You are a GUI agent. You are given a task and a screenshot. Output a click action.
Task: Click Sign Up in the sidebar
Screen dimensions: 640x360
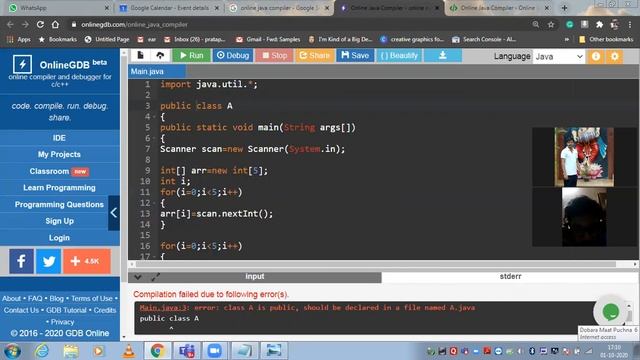click(59, 221)
